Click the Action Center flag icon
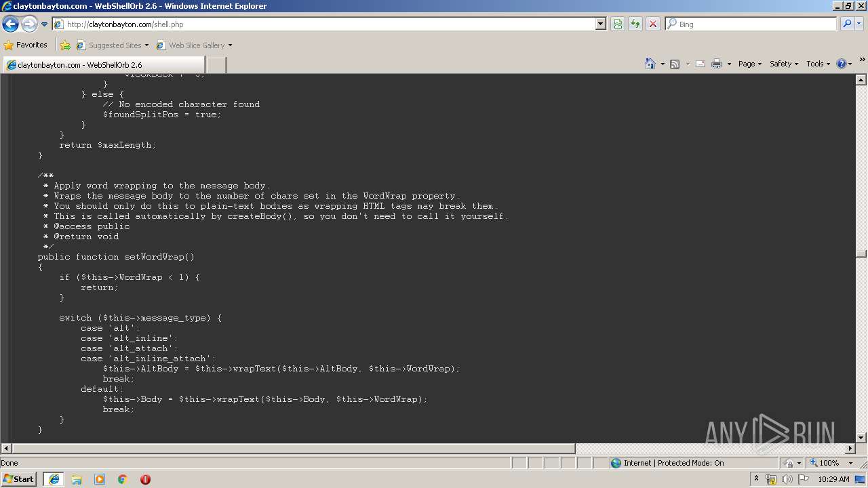Image resolution: width=868 pixels, height=488 pixels. 804,479
